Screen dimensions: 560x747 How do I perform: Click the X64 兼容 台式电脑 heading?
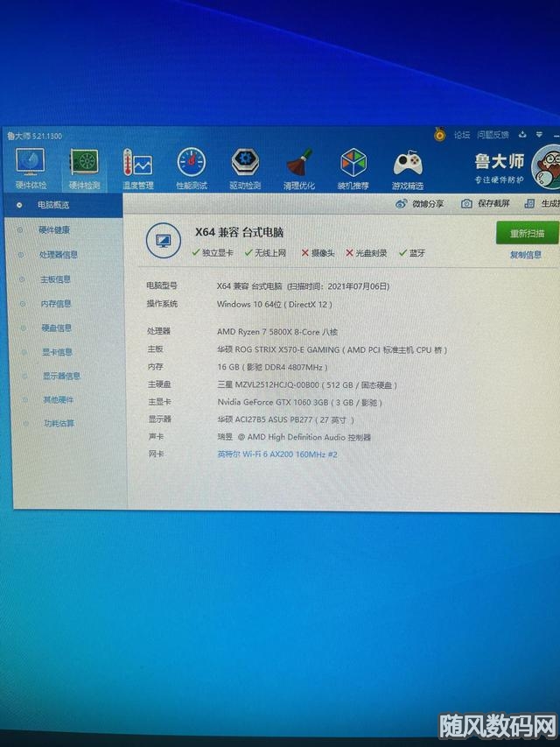[240, 232]
